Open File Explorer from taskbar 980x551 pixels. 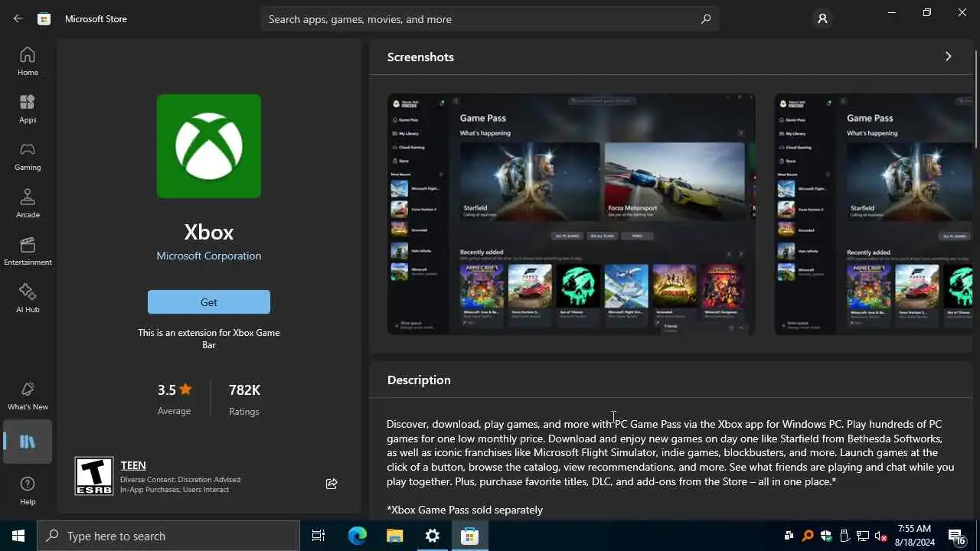[x=394, y=536]
